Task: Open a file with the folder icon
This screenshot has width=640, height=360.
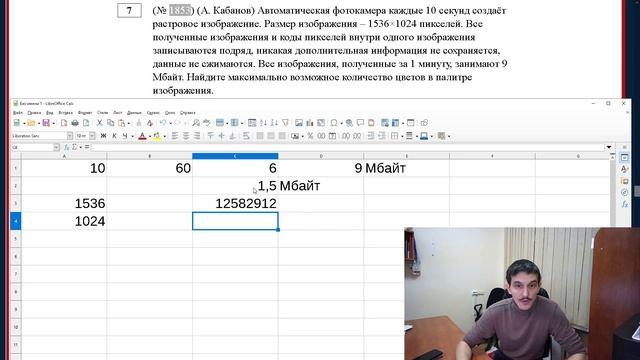Action: [x=31, y=123]
